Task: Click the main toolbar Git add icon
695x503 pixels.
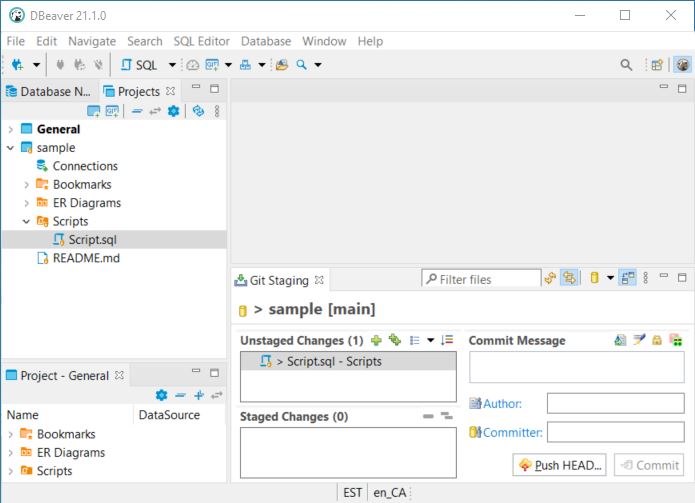Action: click(x=212, y=65)
